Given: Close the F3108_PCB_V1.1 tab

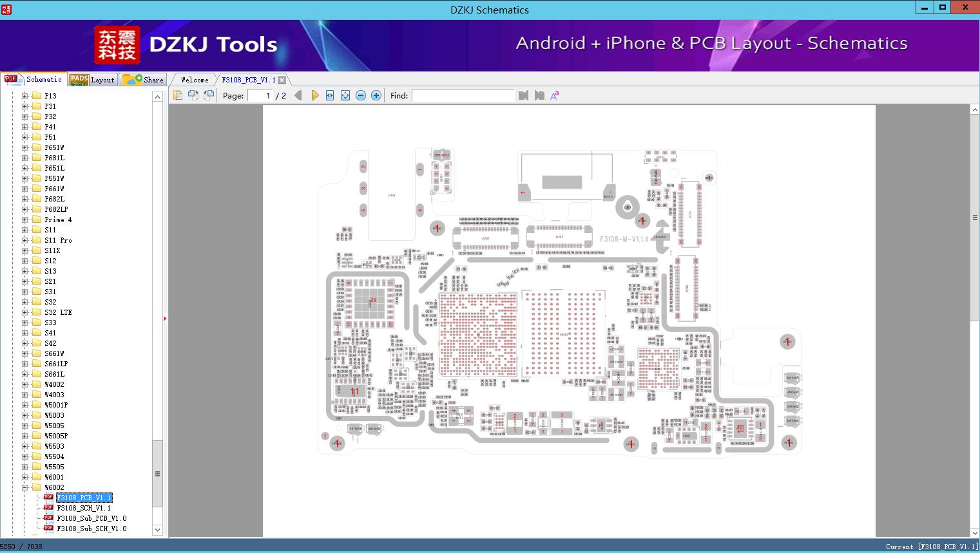Looking at the screenshot, I should (282, 80).
